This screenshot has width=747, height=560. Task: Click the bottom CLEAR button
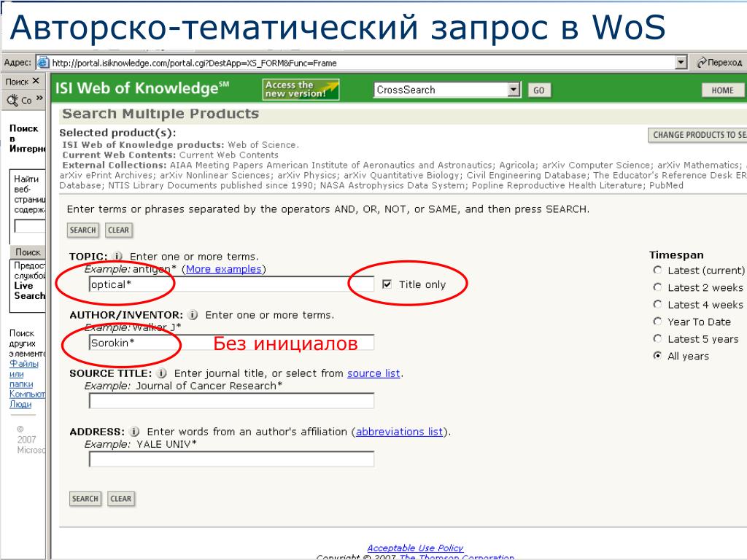[121, 499]
